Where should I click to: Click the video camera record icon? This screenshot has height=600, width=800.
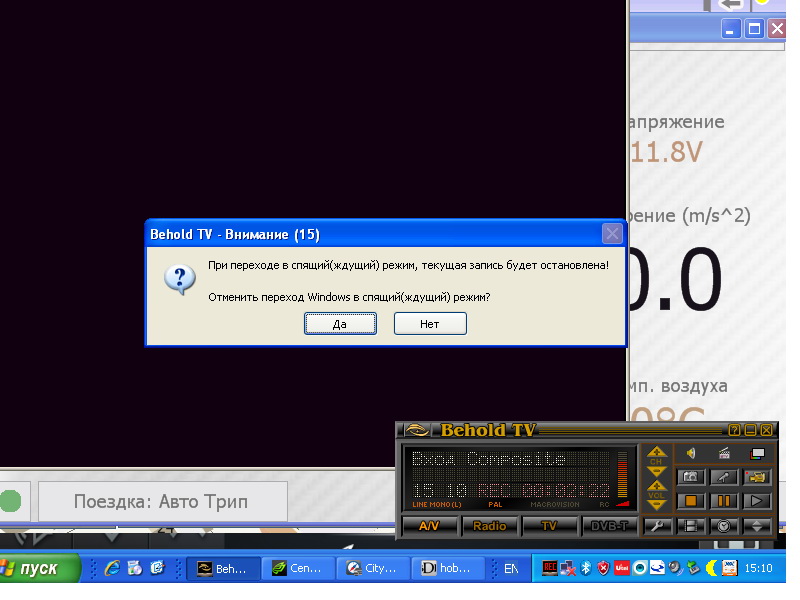coord(757,477)
